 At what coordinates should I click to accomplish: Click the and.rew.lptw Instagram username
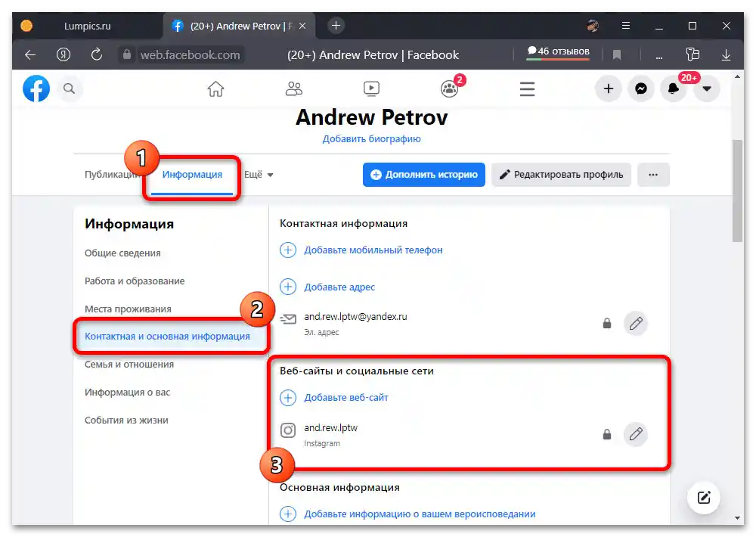point(331,428)
